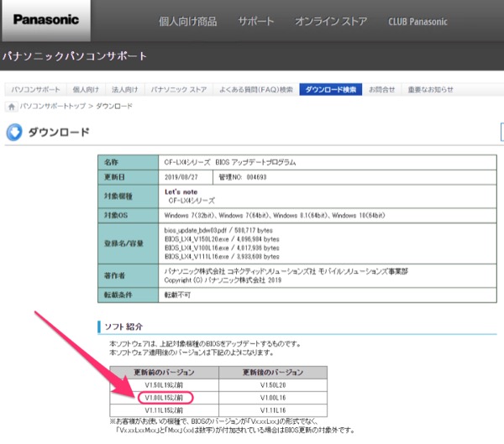Click the Panasonic logo

point(46,20)
